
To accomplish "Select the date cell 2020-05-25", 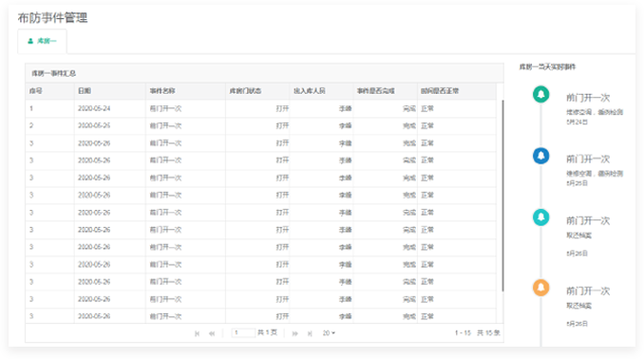I will click(94, 125).
